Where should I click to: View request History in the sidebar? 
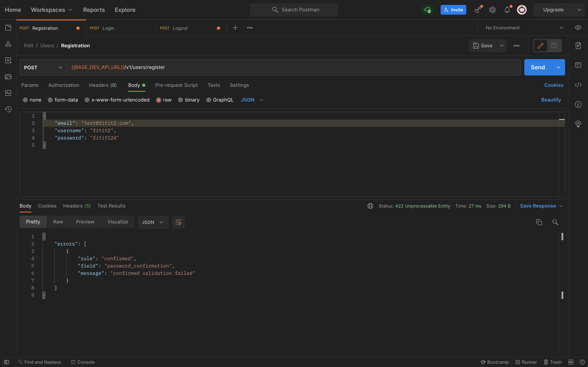8,109
